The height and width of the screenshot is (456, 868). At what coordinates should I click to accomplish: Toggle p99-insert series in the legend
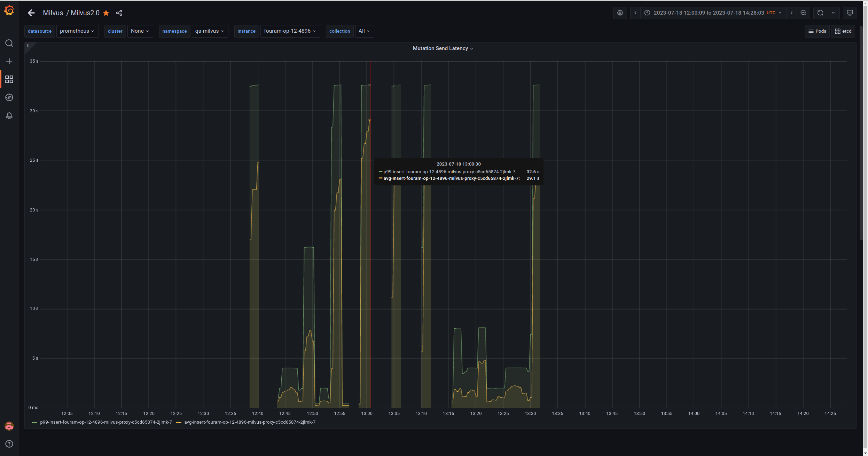[106, 422]
